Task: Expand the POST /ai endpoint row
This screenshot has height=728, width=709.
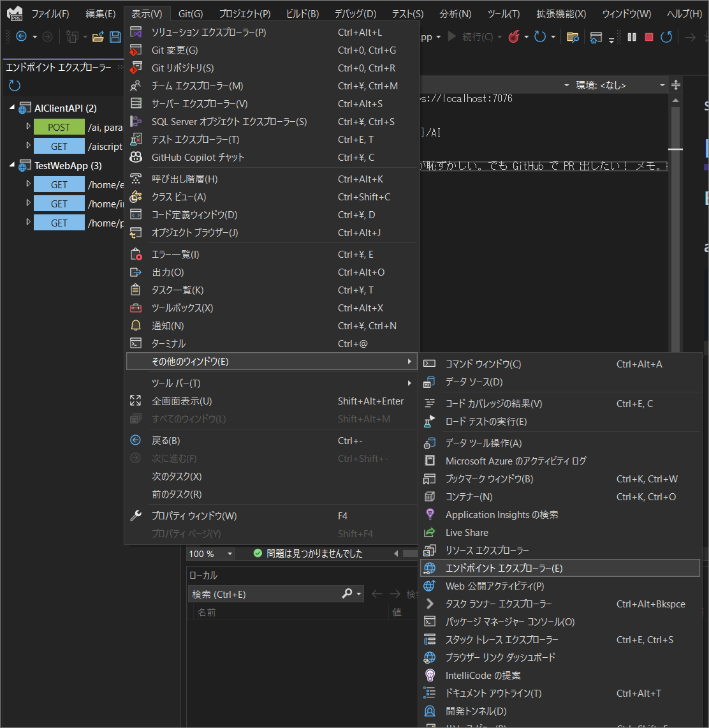Action: click(x=28, y=126)
